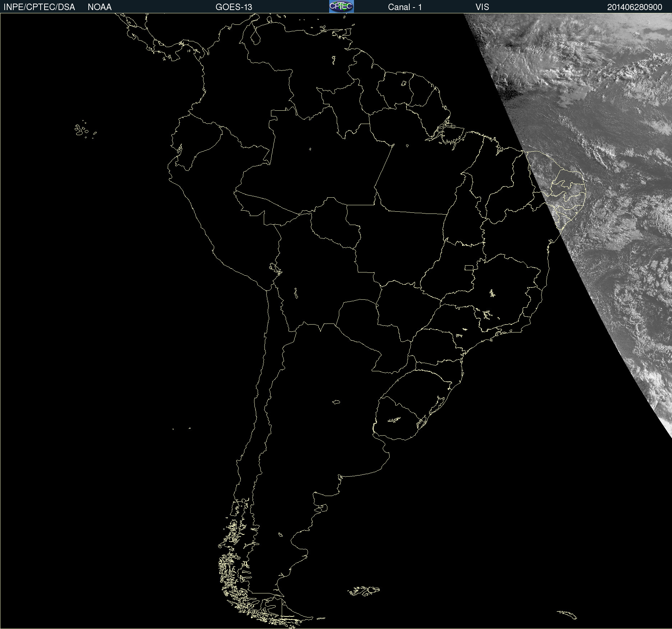Click the 201406280900 timestamp text
Viewport: 672px width, 629px height.
pos(634,7)
